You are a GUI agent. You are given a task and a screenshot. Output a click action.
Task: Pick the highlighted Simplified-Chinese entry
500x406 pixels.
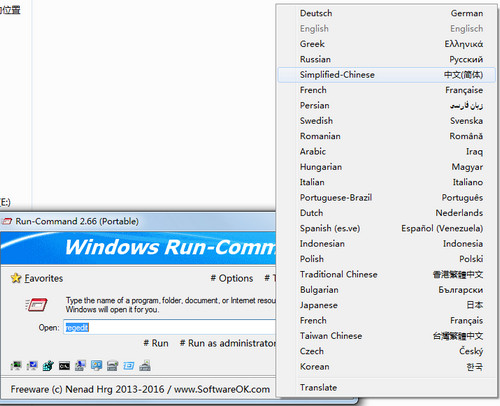click(x=387, y=75)
